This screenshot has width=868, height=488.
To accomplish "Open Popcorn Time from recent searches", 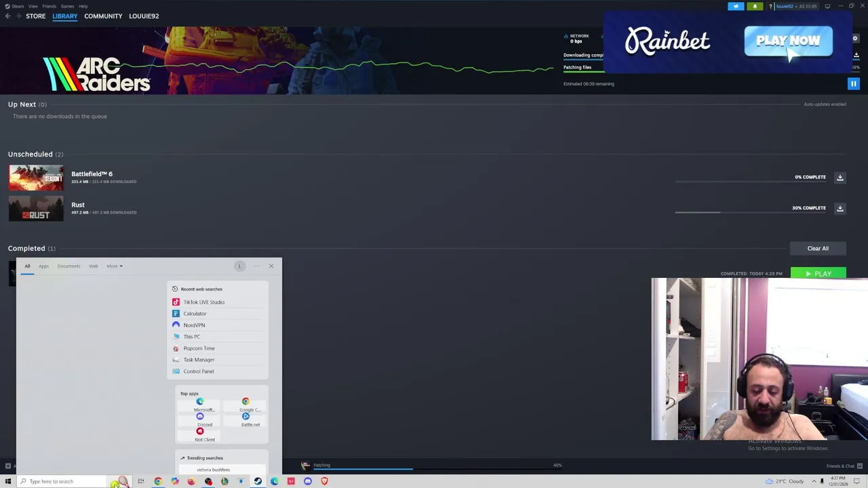I will coord(217,348).
